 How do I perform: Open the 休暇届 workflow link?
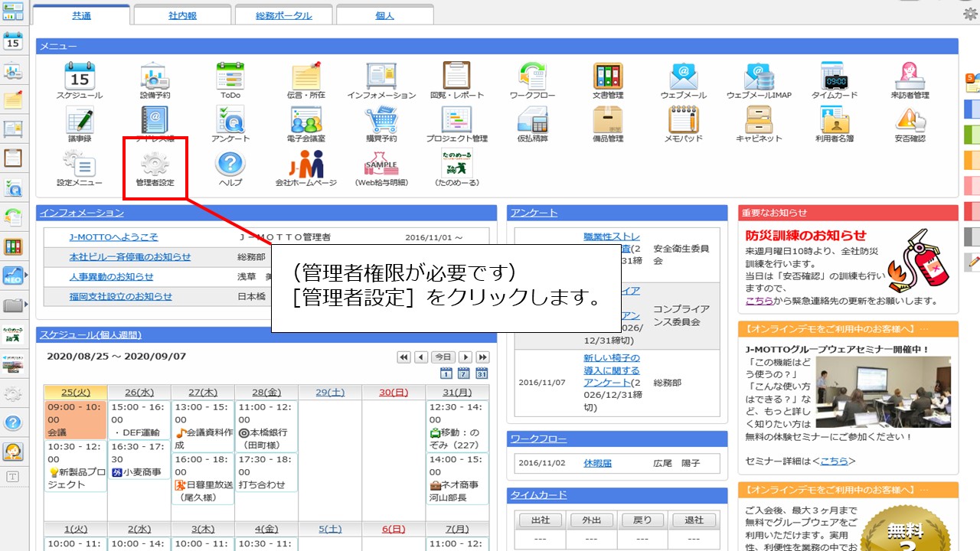pos(597,463)
